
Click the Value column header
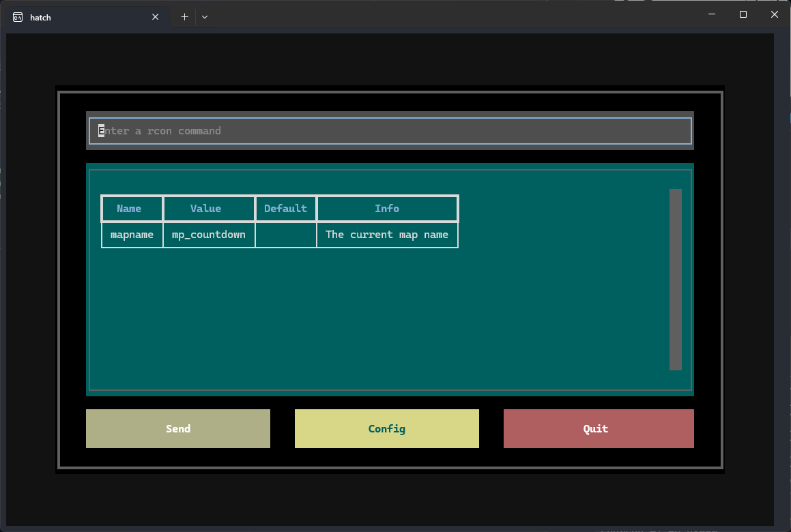click(205, 209)
